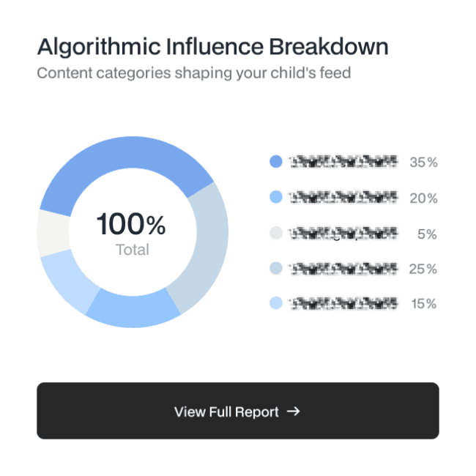Click the legend dot for 35%
The width and height of the screenshot is (476, 476).
coord(276,162)
